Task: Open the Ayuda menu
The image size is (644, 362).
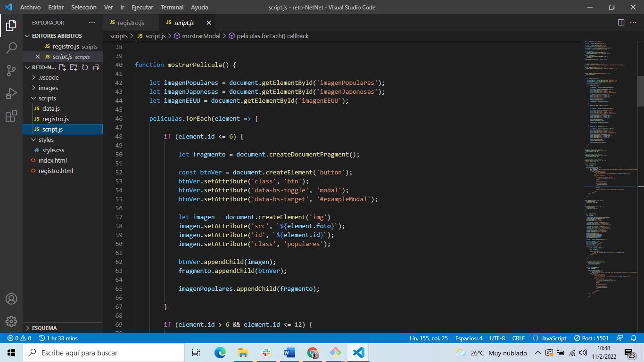Action: (199, 8)
